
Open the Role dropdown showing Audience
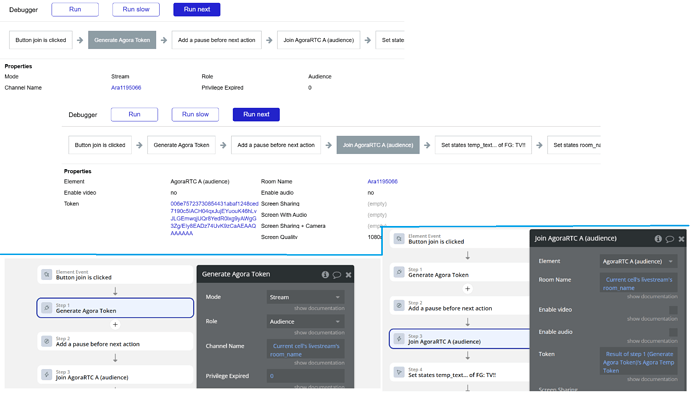pos(305,321)
